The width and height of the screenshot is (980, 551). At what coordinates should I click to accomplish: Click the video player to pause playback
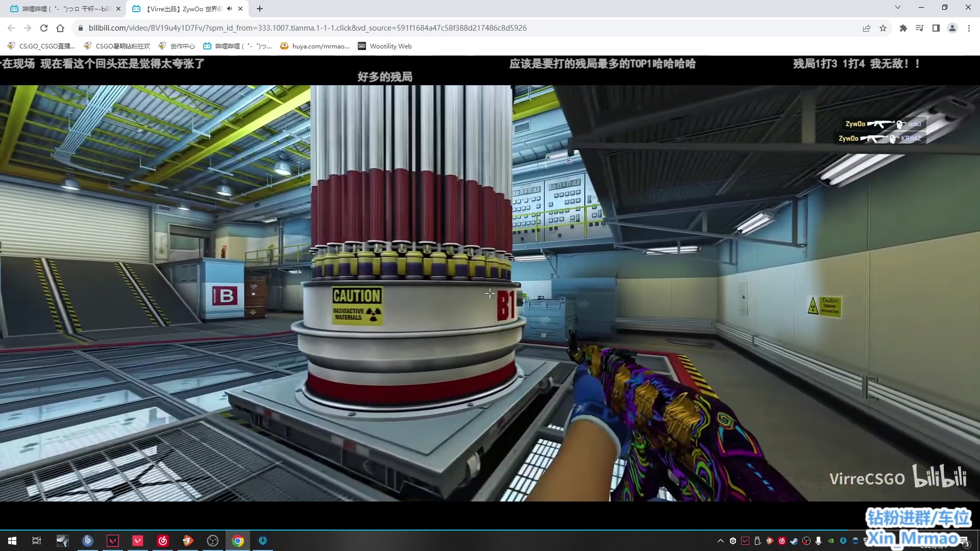(x=490, y=293)
